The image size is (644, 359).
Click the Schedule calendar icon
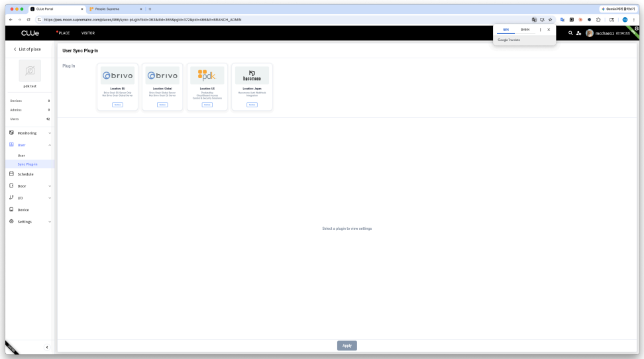(11, 174)
